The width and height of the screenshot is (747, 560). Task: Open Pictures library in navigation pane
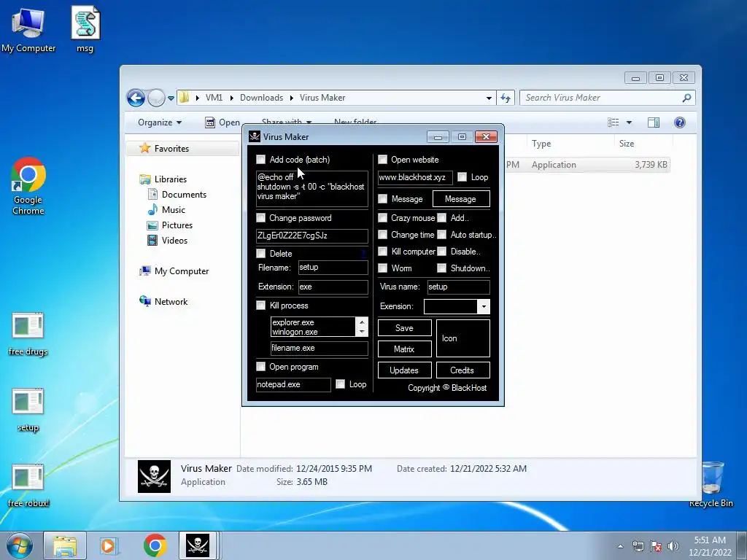(177, 225)
